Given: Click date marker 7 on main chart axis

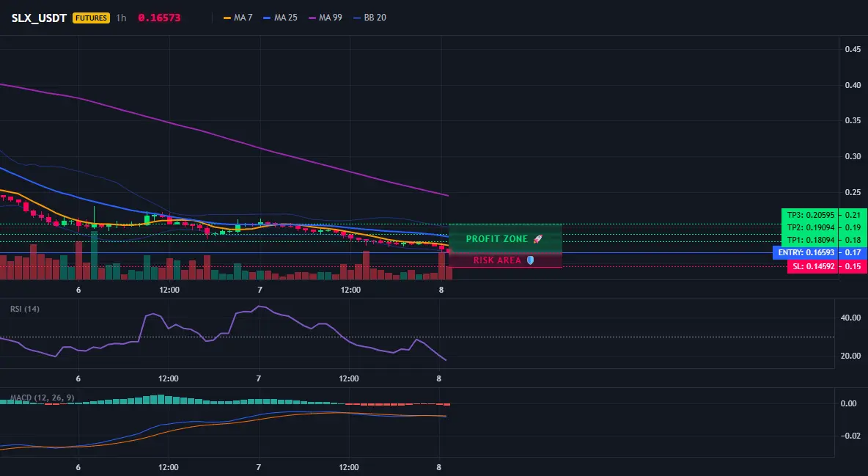Looking at the screenshot, I should (260, 290).
